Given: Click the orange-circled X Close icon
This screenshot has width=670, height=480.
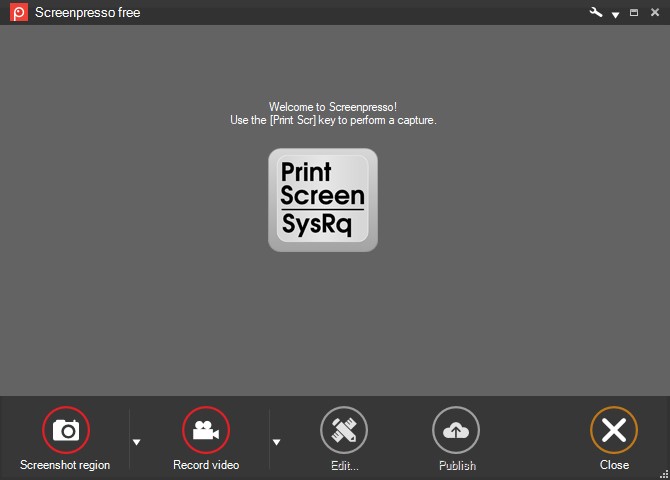Looking at the screenshot, I should click(x=614, y=430).
